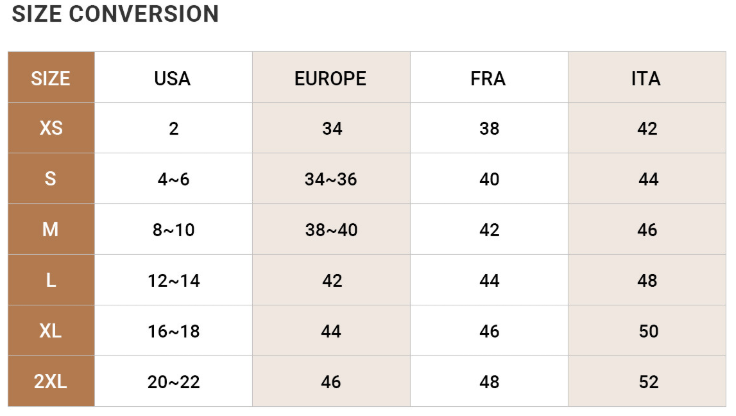736x416 pixels.
Task: Click the ITA 50 cell
Action: pyautogui.click(x=647, y=331)
